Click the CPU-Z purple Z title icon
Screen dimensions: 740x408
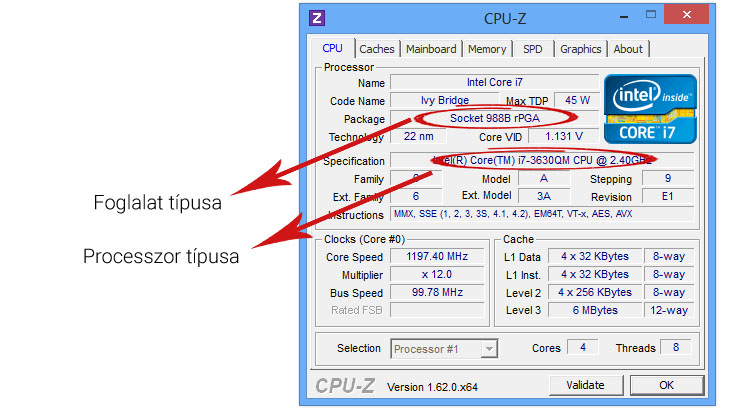click(x=317, y=17)
